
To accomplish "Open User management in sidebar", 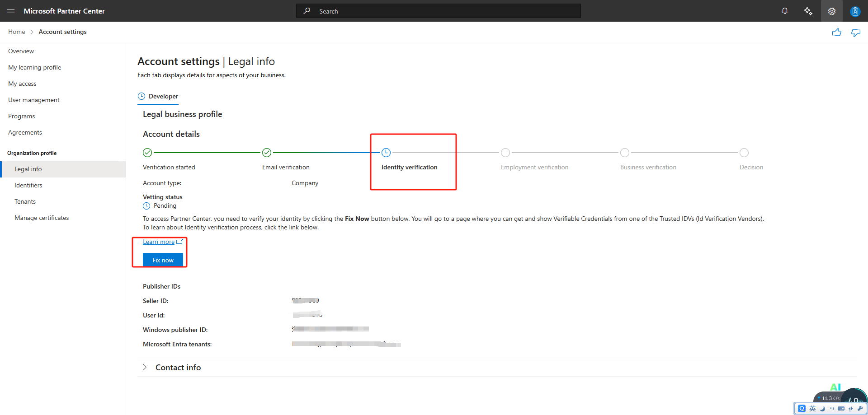I will 34,100.
